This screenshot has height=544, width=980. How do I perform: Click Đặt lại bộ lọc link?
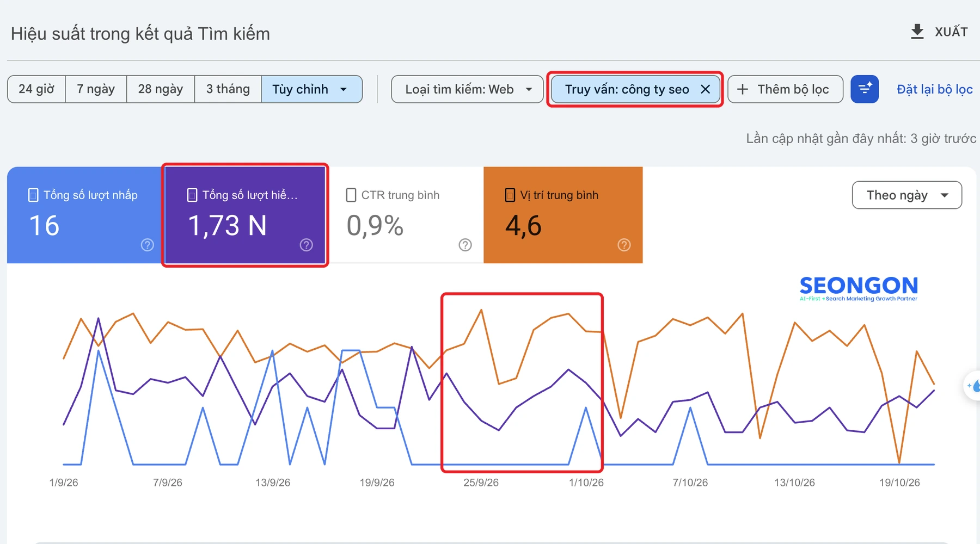tap(935, 89)
